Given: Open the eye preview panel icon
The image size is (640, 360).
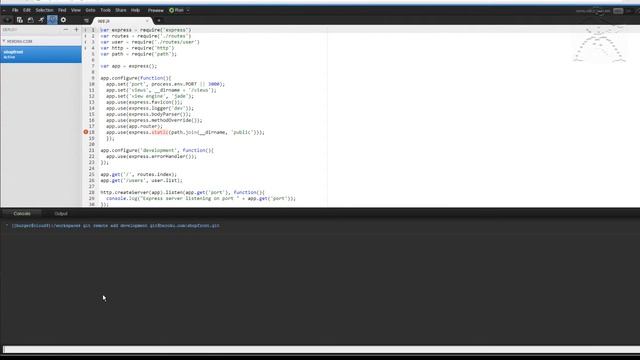Looking at the screenshot, I should (8, 20).
